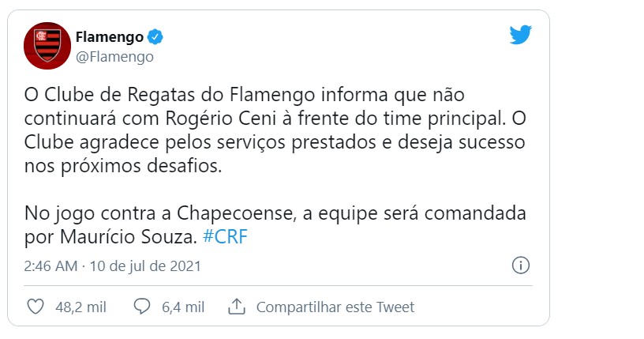
Task: Follow the #CRF hashtag link
Action: 225,237
